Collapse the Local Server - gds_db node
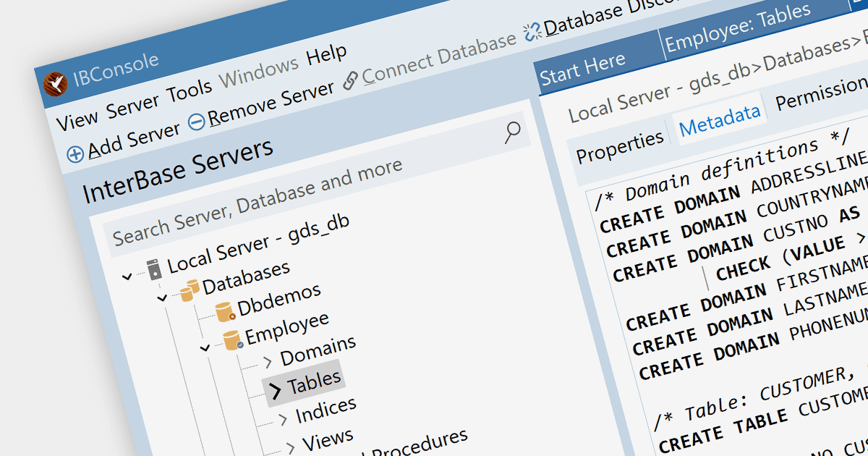868x456 pixels. (128, 276)
